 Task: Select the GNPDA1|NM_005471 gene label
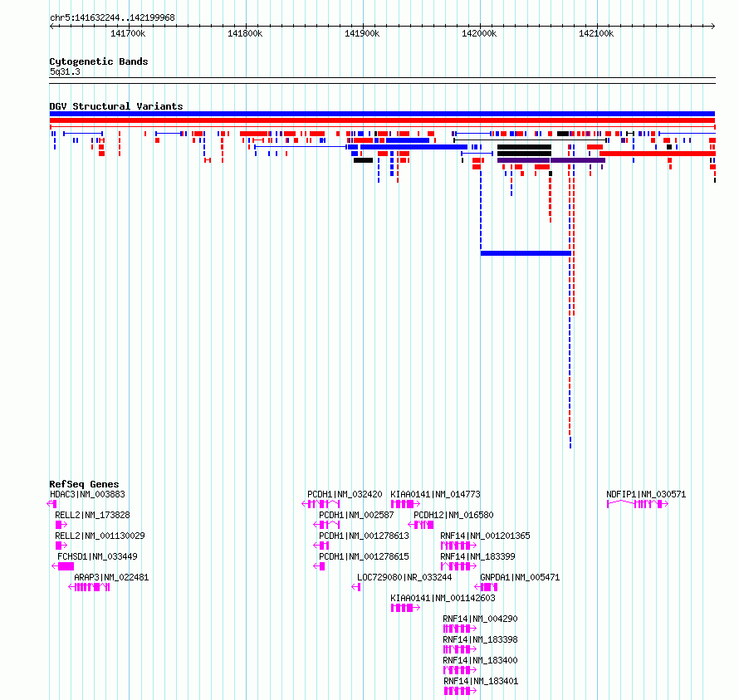click(x=520, y=577)
